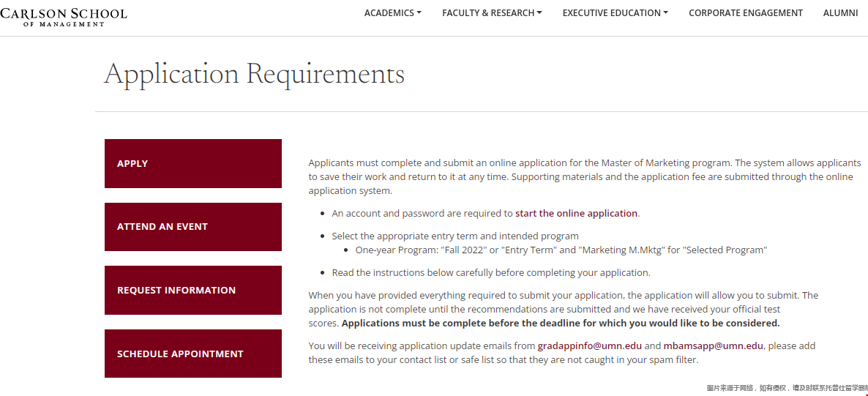Open the Corporate Engagement menu item

point(745,12)
